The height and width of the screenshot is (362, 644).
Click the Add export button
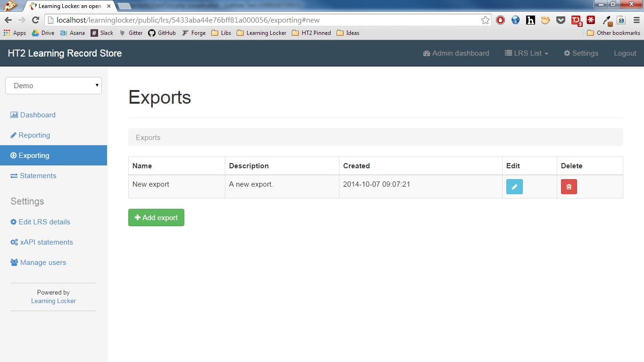click(156, 217)
